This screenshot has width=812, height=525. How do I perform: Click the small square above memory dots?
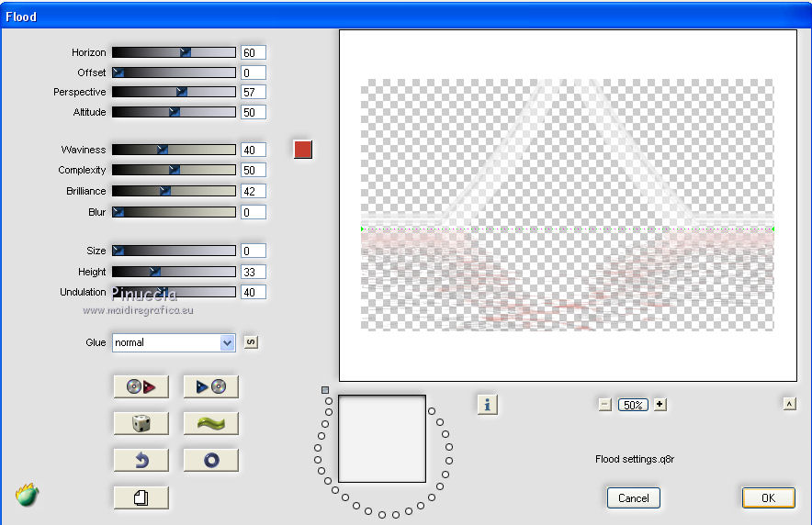click(324, 390)
